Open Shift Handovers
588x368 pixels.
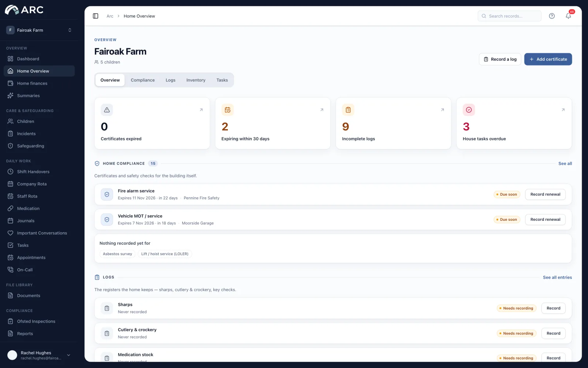tap(39, 172)
